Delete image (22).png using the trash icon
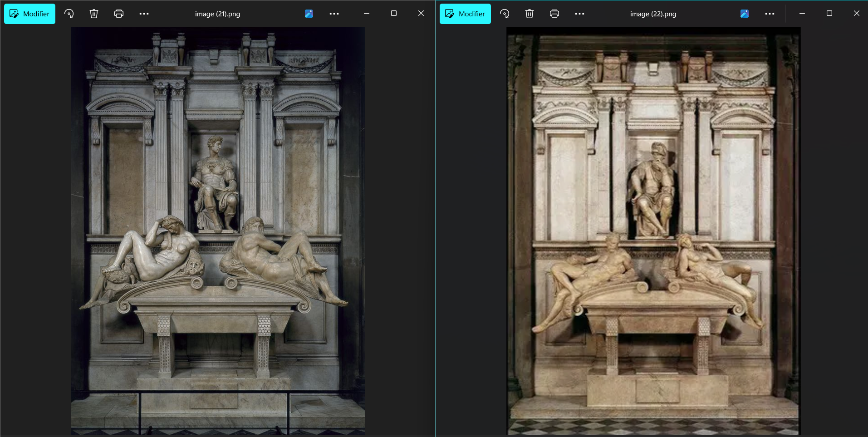Screen dimensions: 868x437 pyautogui.click(x=529, y=14)
